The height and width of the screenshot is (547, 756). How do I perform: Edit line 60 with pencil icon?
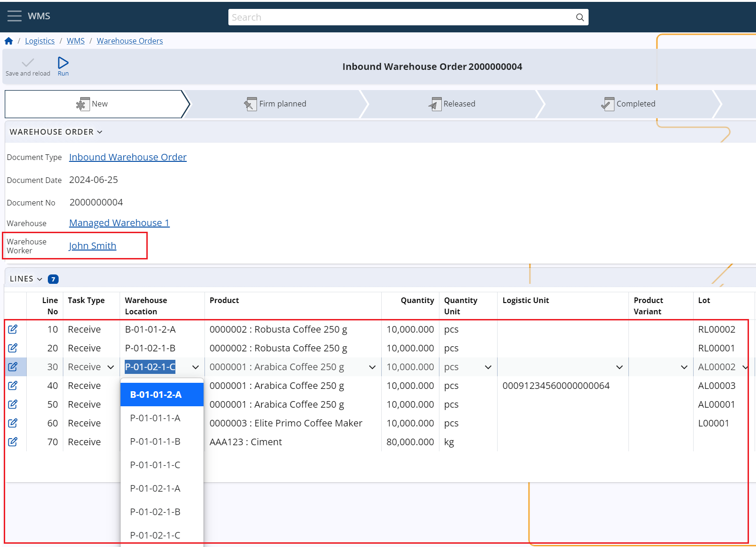pos(13,423)
